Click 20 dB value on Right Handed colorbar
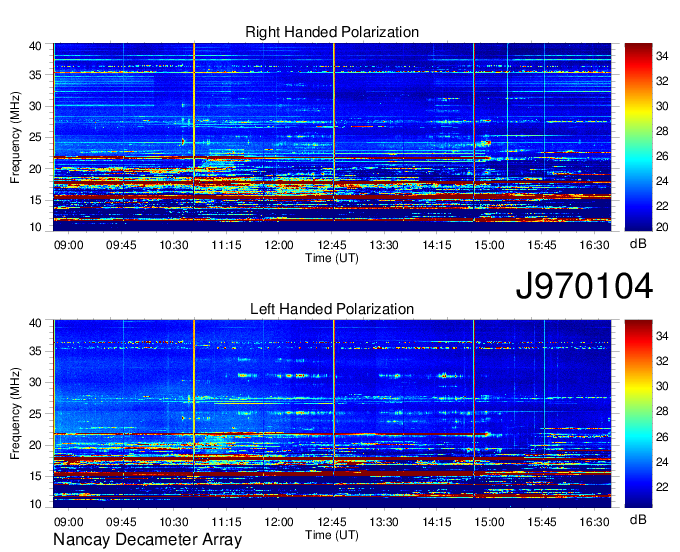 click(662, 227)
